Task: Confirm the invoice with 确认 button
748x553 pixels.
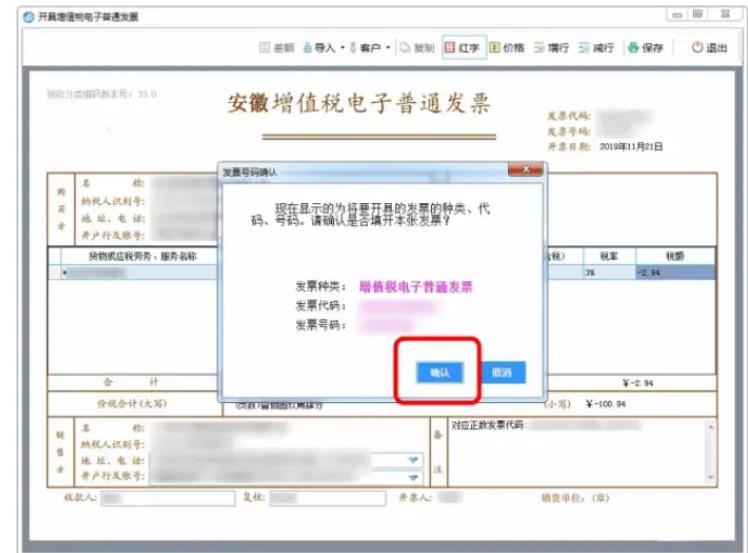Action: tap(439, 372)
